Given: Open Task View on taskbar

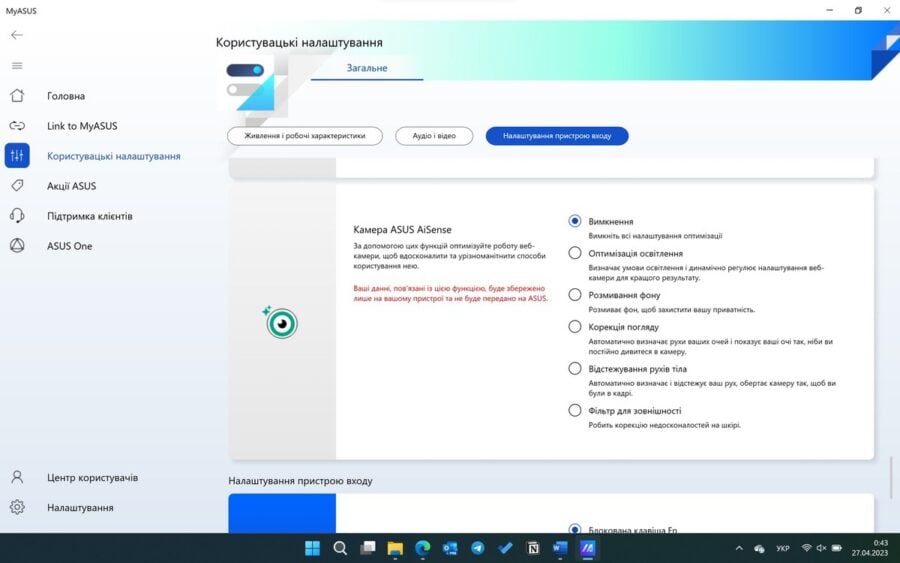Looking at the screenshot, I should click(367, 549).
